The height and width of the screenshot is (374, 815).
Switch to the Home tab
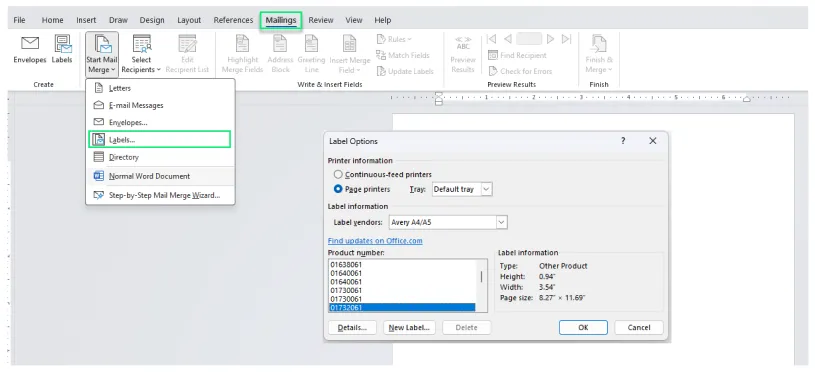(52, 20)
